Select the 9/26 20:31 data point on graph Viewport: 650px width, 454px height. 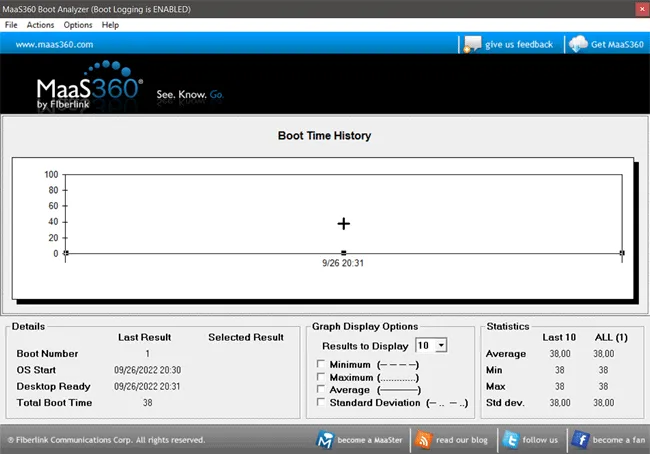[x=344, y=224]
